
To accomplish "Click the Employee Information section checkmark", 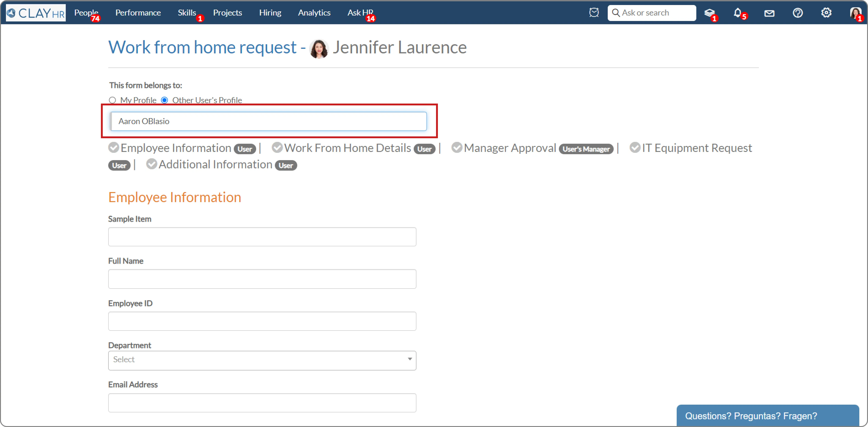I will click(x=113, y=148).
